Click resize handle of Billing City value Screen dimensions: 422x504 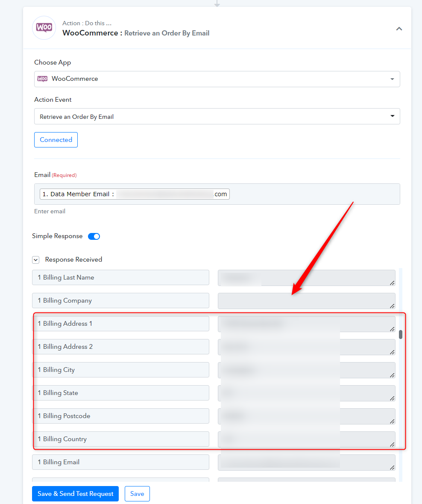pyautogui.click(x=392, y=375)
